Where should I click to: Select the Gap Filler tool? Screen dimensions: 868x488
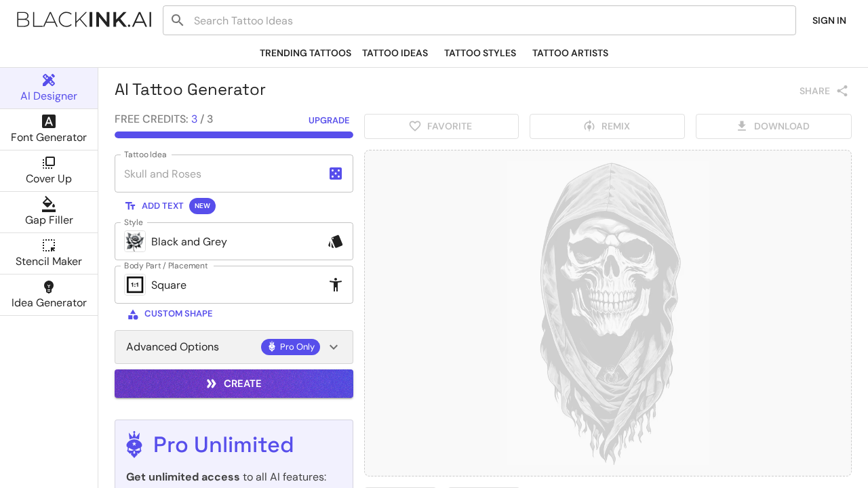tap(49, 211)
